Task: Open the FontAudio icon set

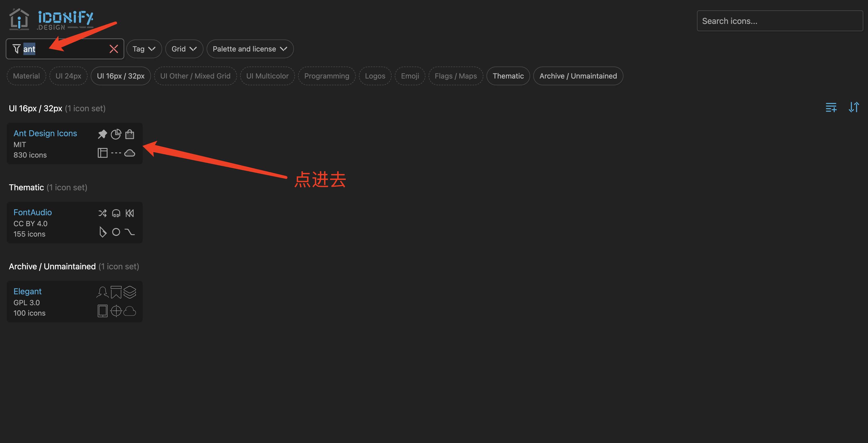Action: [33, 212]
